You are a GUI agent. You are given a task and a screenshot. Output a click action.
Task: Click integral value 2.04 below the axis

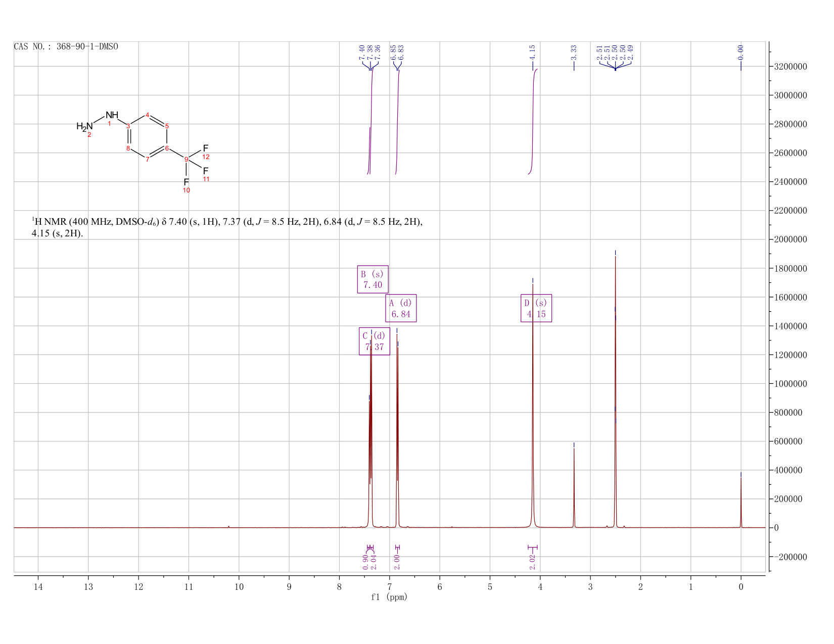374,562
